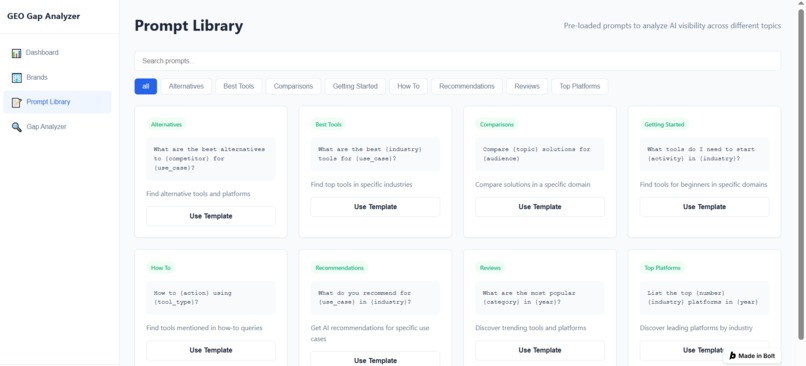Viewport: 806px width, 366px height.
Task: Filter prompts by Getting Started
Action: click(x=355, y=86)
